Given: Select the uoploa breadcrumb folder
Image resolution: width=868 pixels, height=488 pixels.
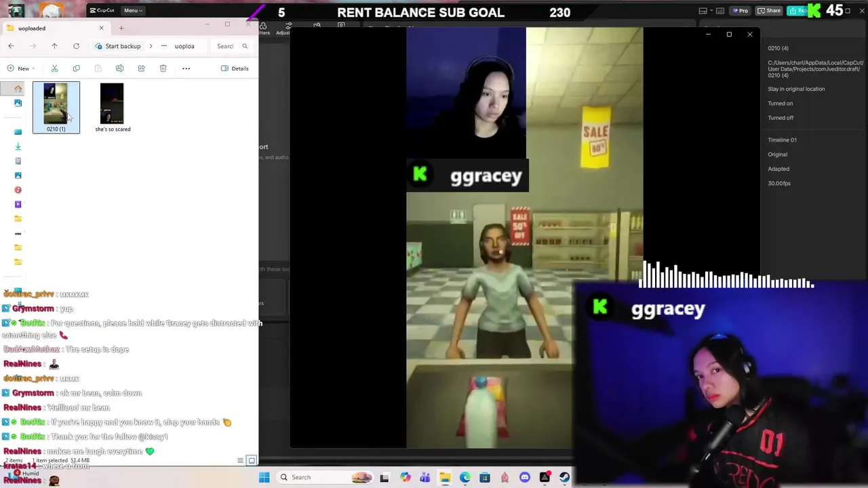Looking at the screenshot, I should click(x=184, y=46).
